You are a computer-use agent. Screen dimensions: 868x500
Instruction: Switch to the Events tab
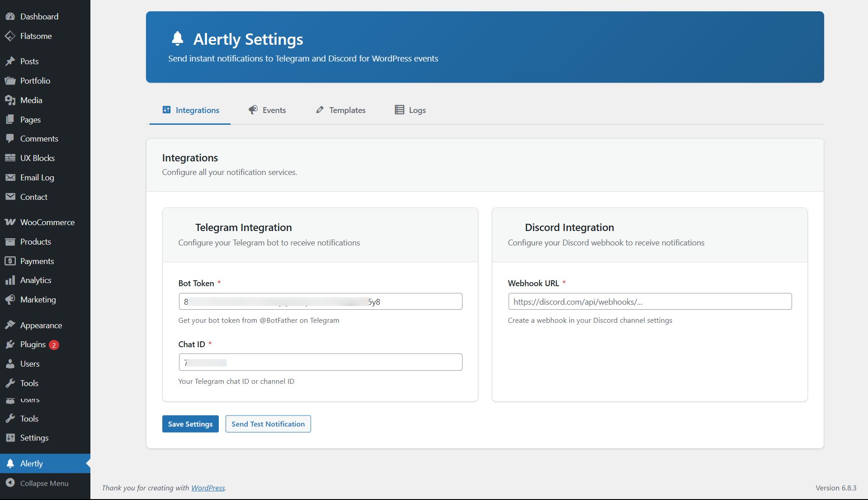point(267,110)
